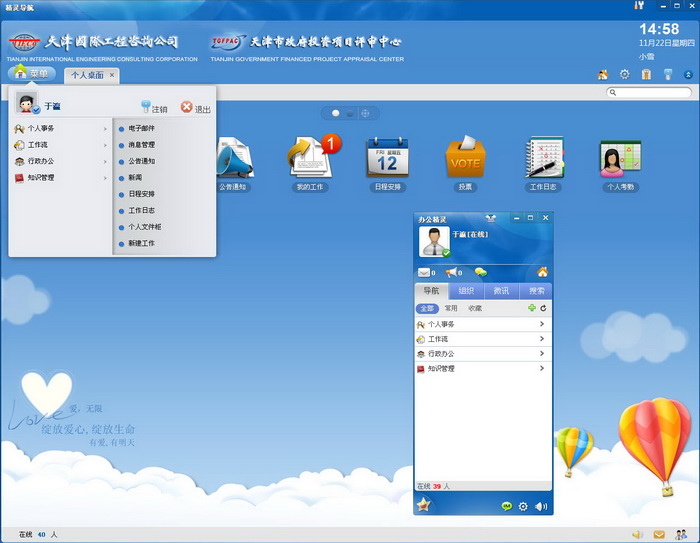
Task: Open 我的工作 icon with notification badge
Action: [308, 159]
